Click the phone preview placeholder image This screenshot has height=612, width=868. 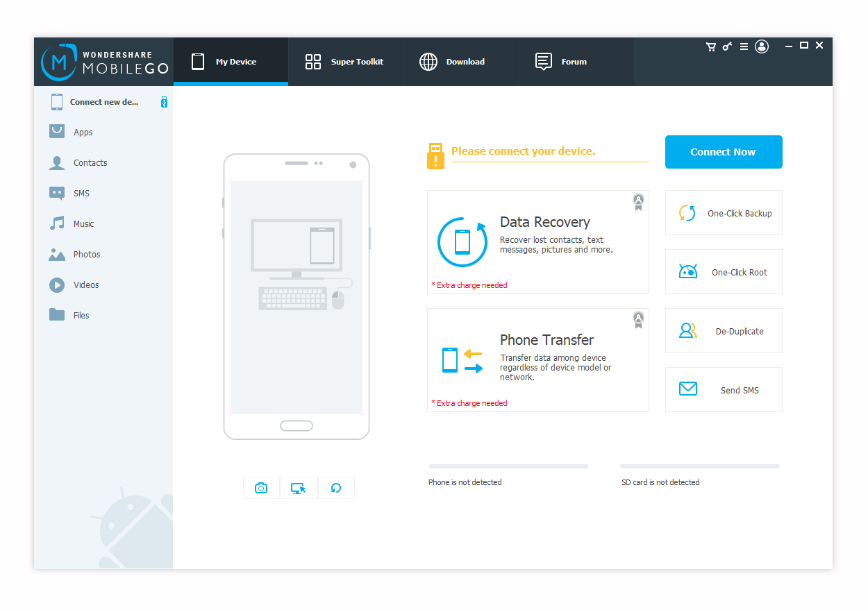(297, 297)
